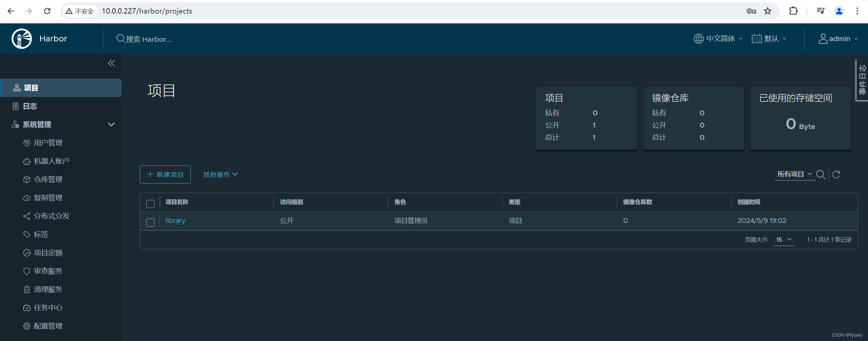This screenshot has height=341, width=868.
Task: Click the browser reload icon
Action: point(47,11)
